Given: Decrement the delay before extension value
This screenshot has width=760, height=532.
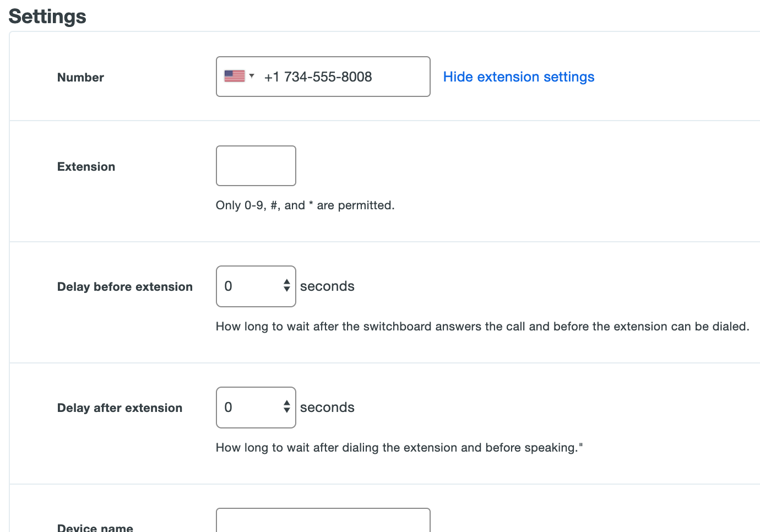Looking at the screenshot, I should tap(287, 290).
